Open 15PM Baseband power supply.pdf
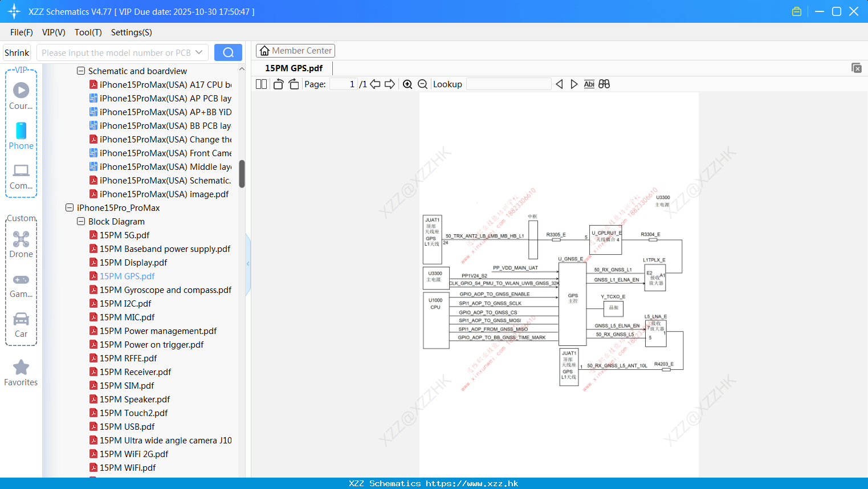The height and width of the screenshot is (489, 868). tap(165, 248)
